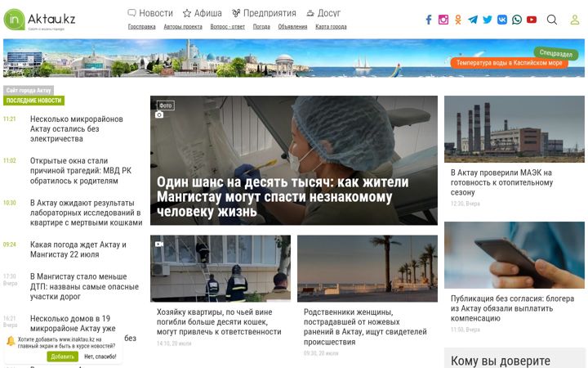Go to Горсправка link
The image size is (588, 368).
[x=142, y=27]
